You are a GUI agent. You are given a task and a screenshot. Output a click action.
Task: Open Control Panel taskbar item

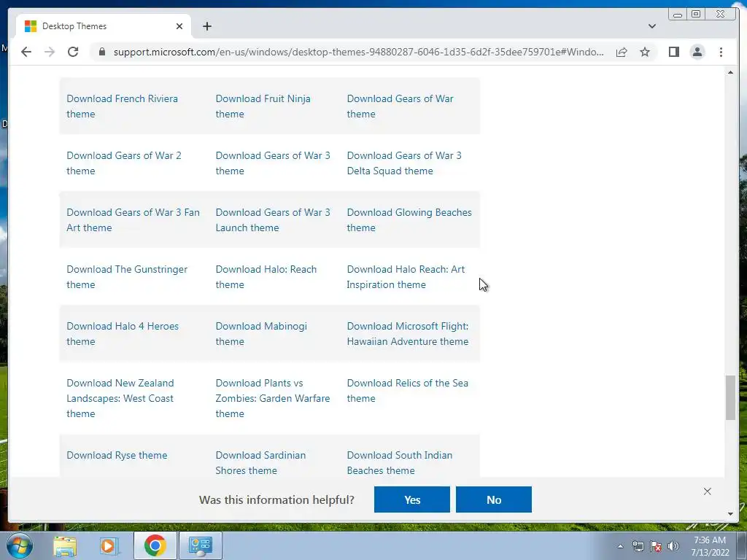click(x=200, y=545)
